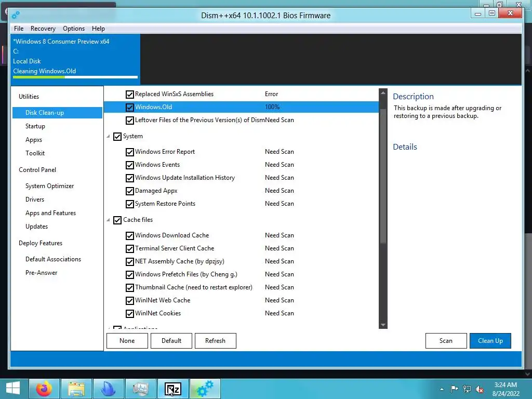
Task: Toggle NET Assembly Cache checkbox
Action: [x=129, y=262]
